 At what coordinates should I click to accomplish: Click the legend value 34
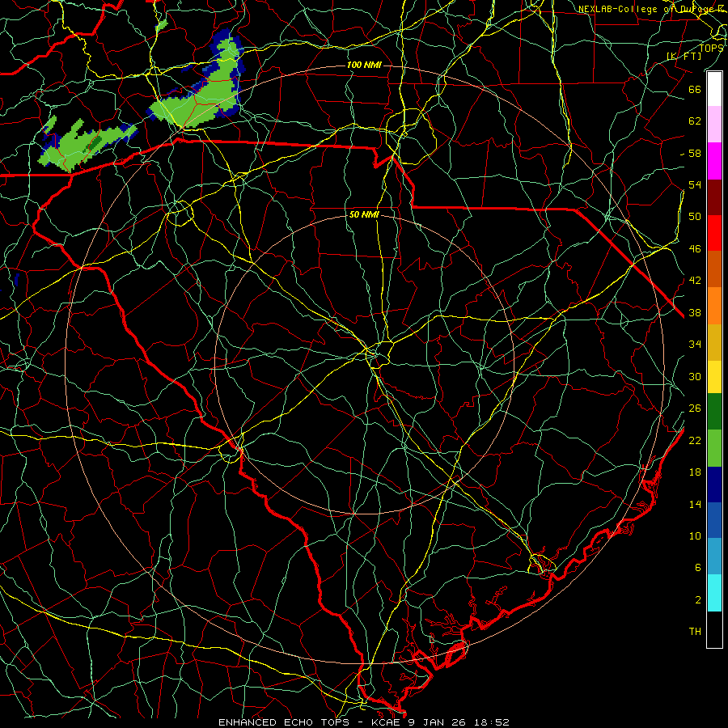click(x=695, y=344)
